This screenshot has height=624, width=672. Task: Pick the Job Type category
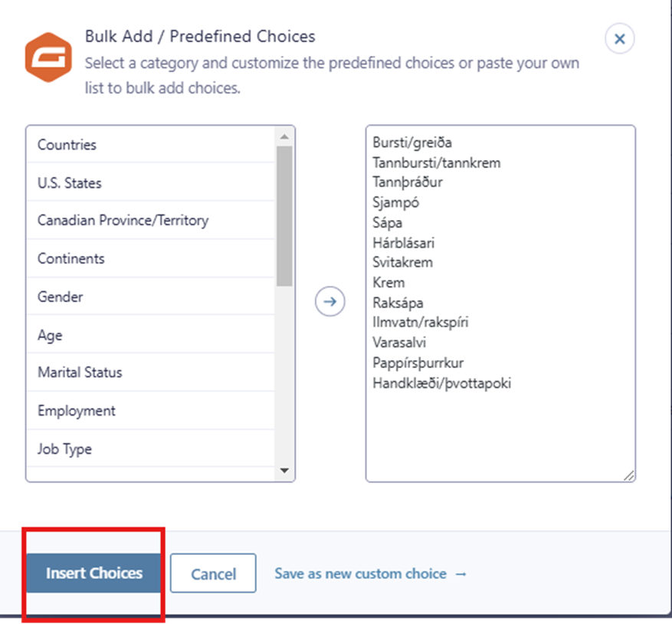[x=64, y=449]
